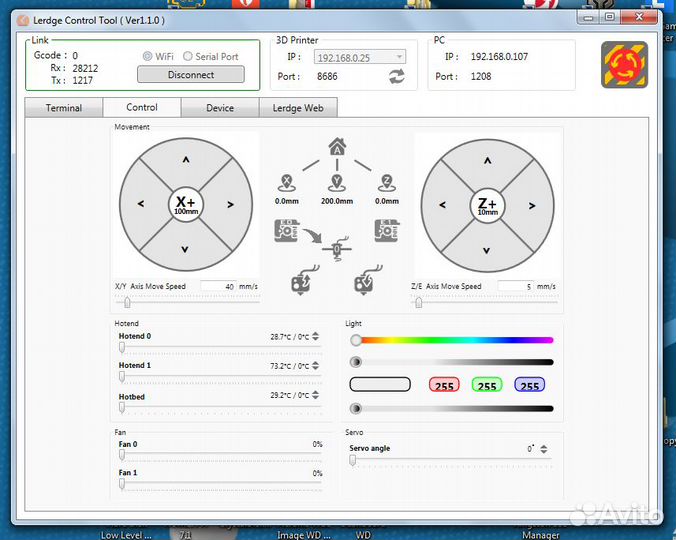The image size is (676, 540).
Task: Click the Hotend 0 temperature slider
Action: coord(220,347)
